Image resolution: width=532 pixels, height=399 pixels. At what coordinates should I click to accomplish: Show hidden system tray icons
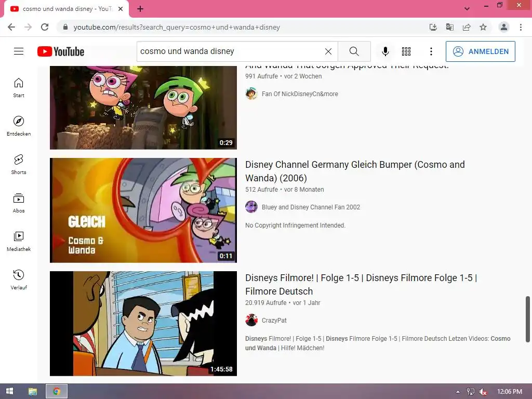tap(458, 392)
